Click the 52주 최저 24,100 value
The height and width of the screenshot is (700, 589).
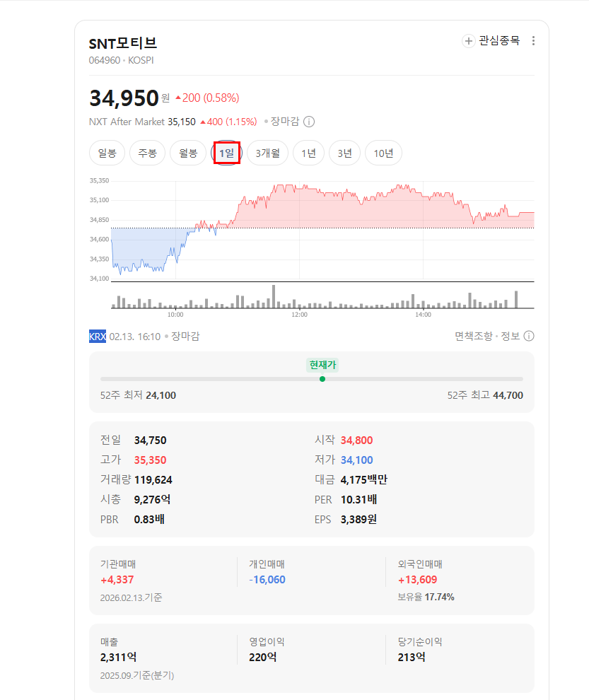click(161, 395)
